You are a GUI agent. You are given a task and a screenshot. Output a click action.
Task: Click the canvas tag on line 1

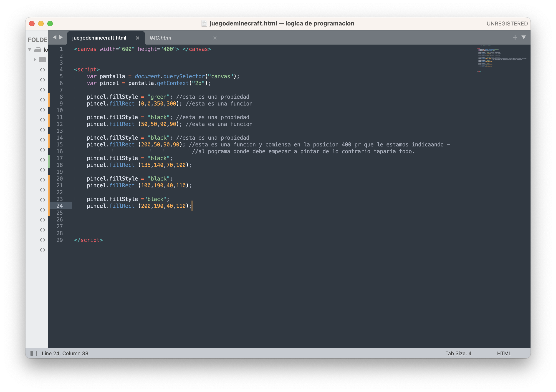click(x=87, y=49)
